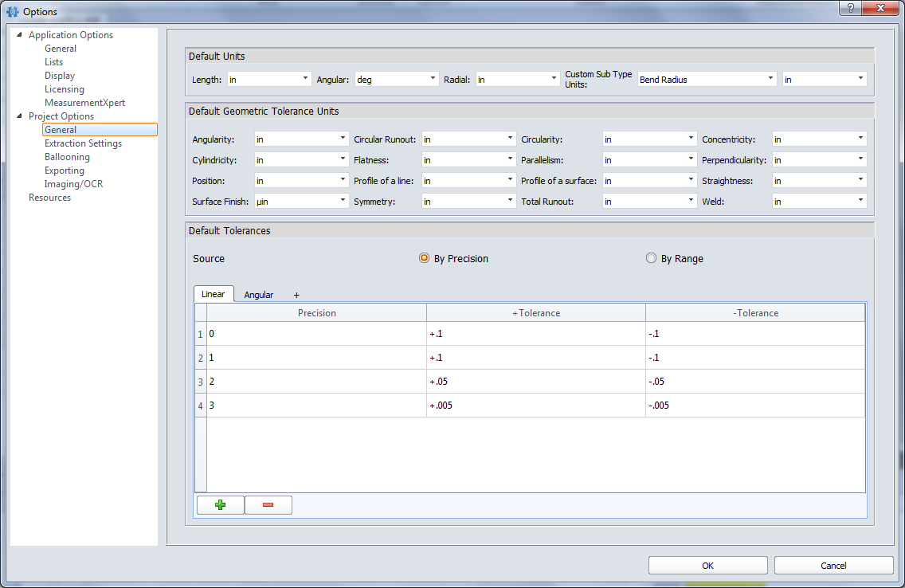
Task: Select Resources in the options tree
Action: tap(49, 198)
